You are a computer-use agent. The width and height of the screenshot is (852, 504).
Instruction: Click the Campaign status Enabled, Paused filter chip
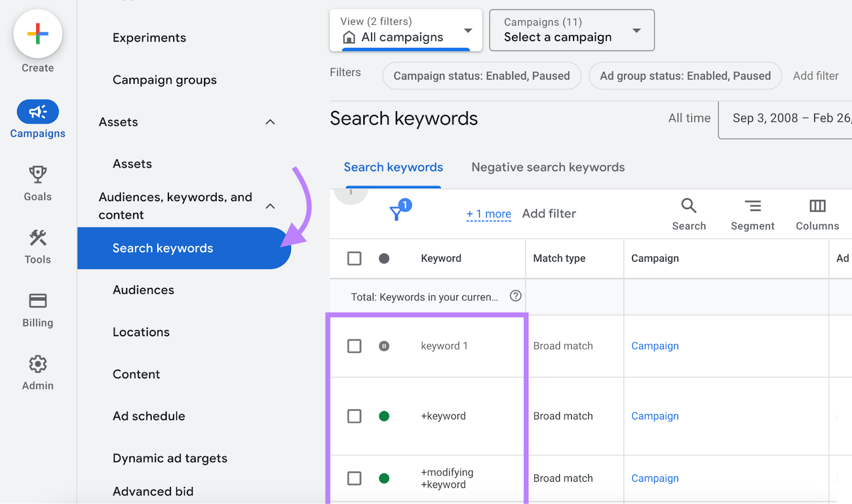(x=481, y=76)
